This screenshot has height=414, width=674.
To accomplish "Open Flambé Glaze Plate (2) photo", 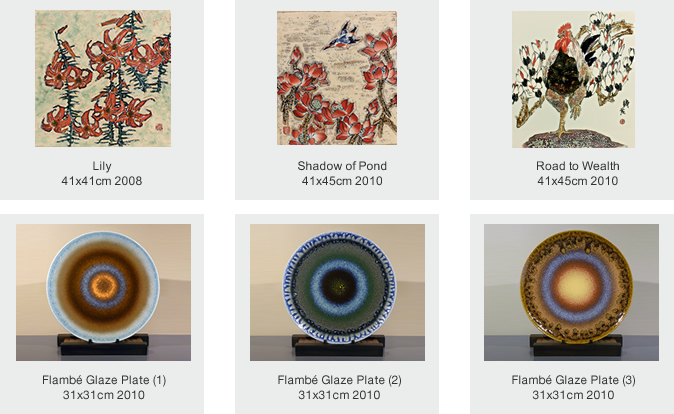I will (x=337, y=292).
